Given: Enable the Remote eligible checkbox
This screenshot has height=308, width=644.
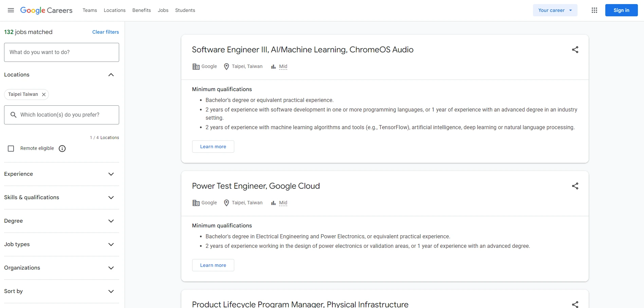Looking at the screenshot, I should click(11, 149).
